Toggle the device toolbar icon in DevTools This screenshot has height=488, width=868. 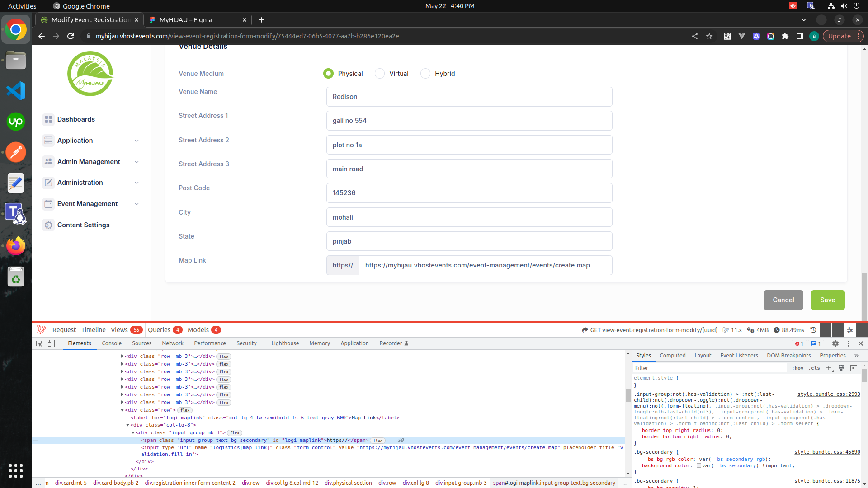[51, 343]
